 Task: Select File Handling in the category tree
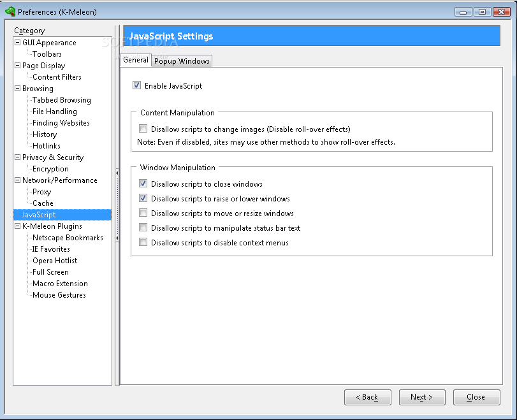[x=55, y=112]
